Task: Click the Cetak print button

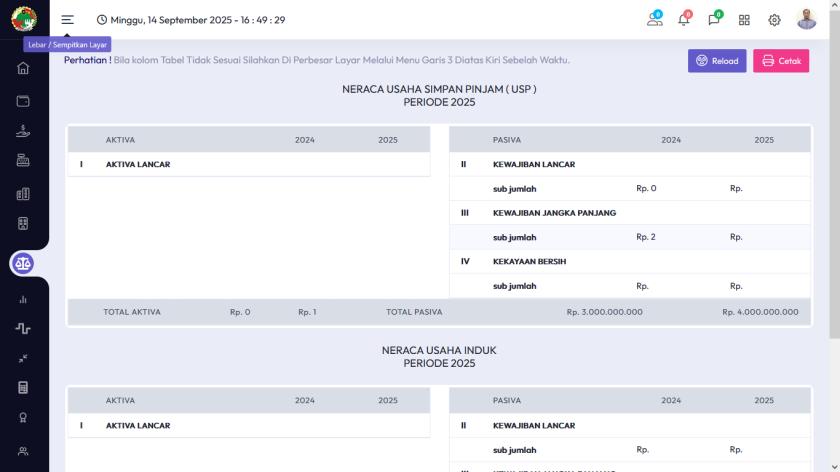Action: tap(780, 61)
